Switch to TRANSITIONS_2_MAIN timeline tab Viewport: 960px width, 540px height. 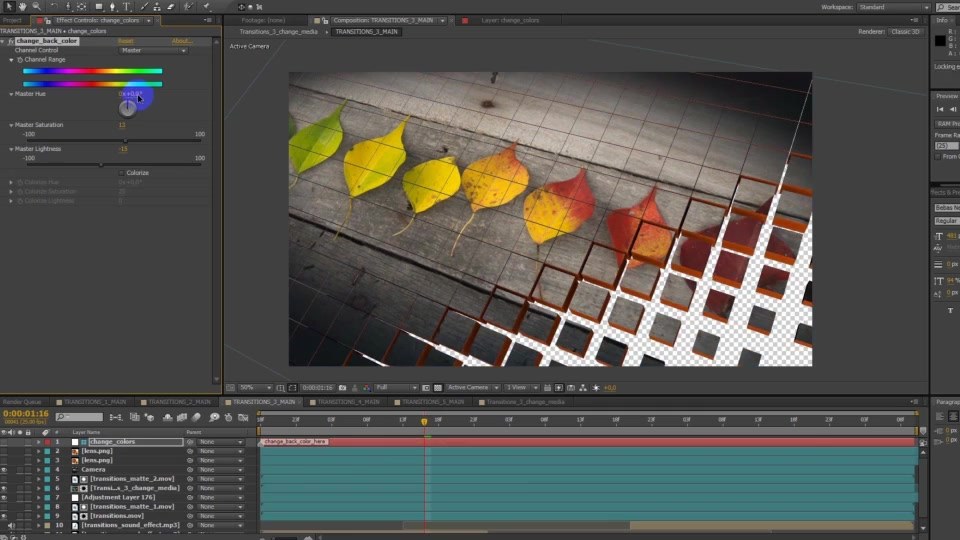tap(179, 402)
